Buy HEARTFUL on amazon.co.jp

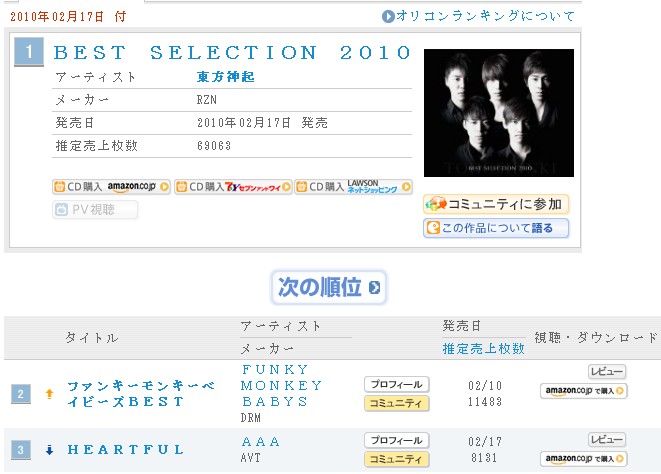point(584,459)
